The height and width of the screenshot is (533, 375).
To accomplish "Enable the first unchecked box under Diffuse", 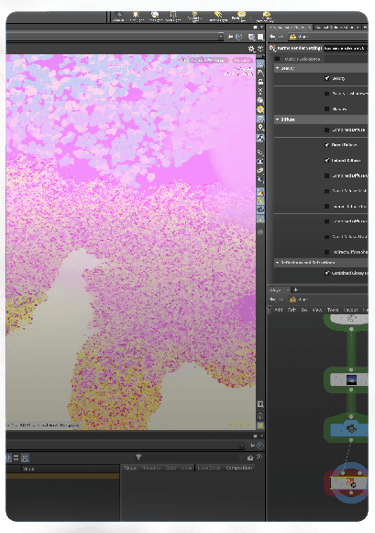I will point(327,130).
